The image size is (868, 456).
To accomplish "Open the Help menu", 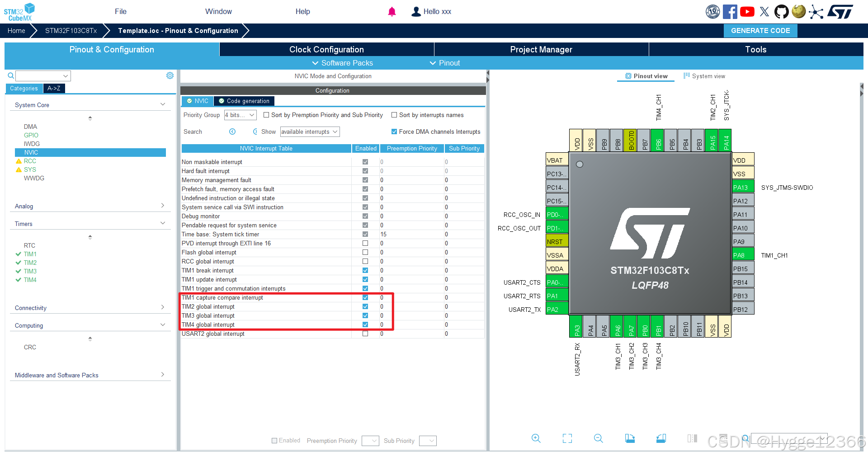I will [x=303, y=12].
